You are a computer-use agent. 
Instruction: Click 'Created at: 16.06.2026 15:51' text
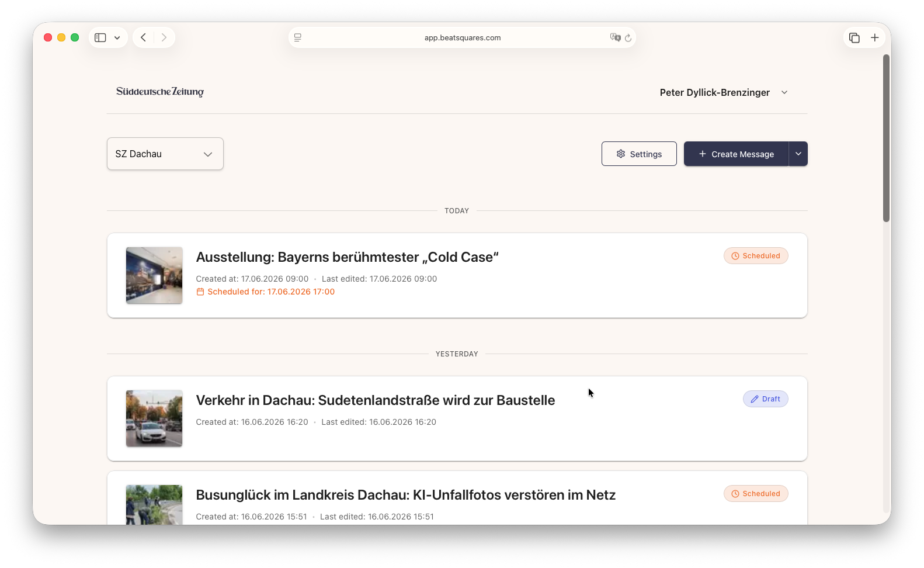[x=251, y=517]
